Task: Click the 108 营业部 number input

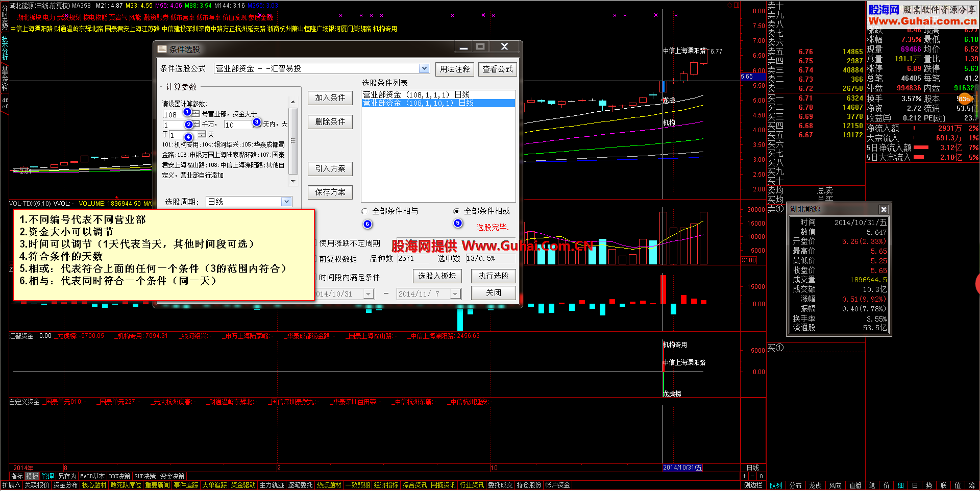Action: [177, 114]
